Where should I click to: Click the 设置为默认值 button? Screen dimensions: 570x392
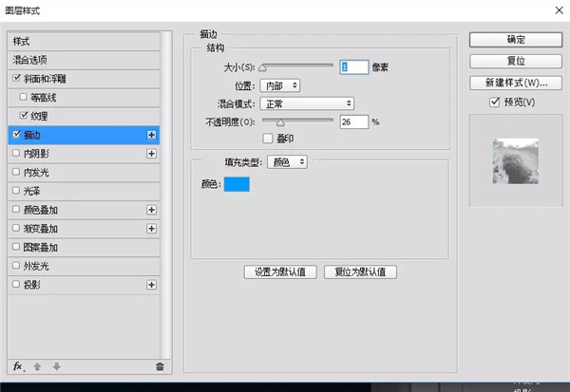click(x=280, y=271)
